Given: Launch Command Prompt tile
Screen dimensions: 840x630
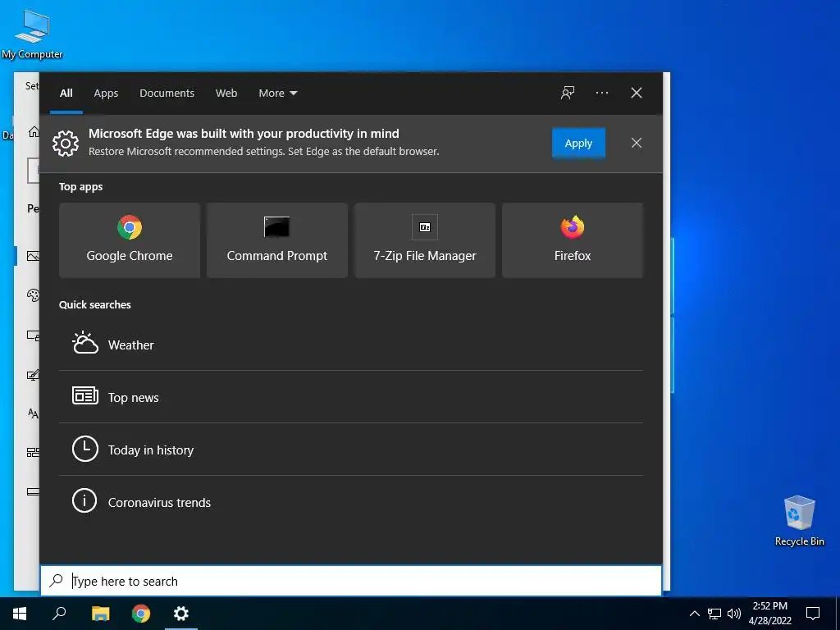Looking at the screenshot, I should 277,240.
